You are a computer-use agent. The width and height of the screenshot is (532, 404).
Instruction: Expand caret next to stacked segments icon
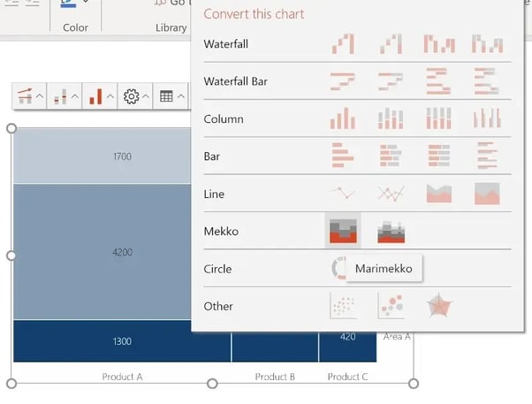(75, 96)
